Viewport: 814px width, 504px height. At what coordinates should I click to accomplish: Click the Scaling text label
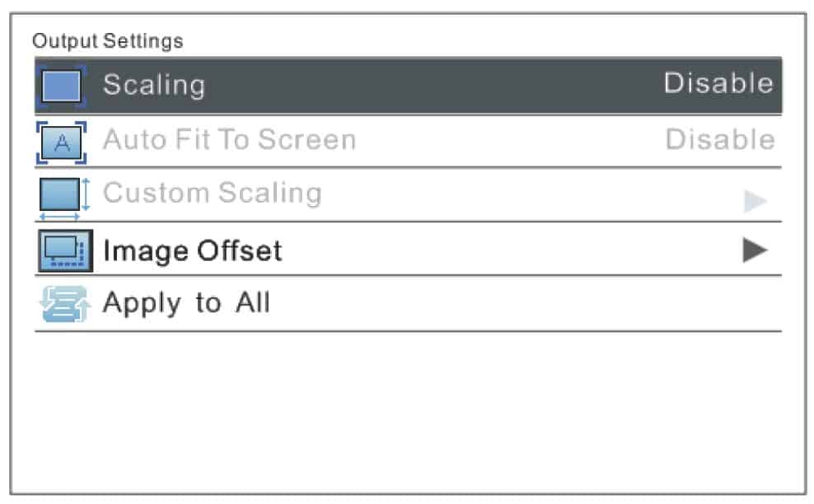154,85
